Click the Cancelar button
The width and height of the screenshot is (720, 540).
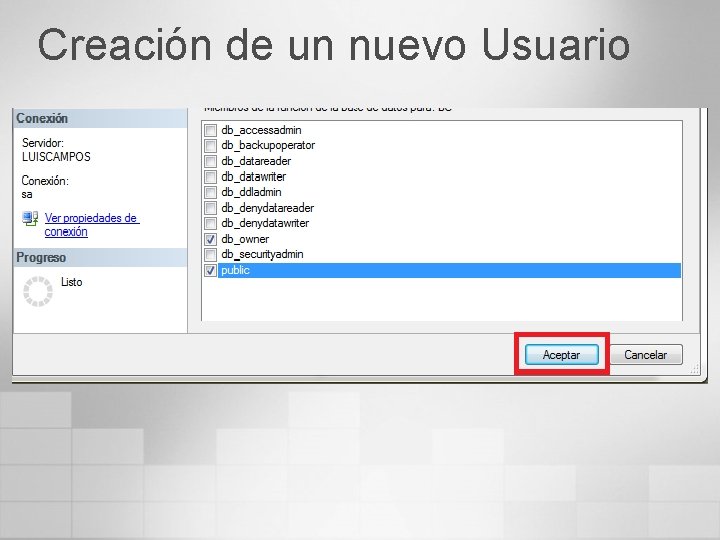646,354
